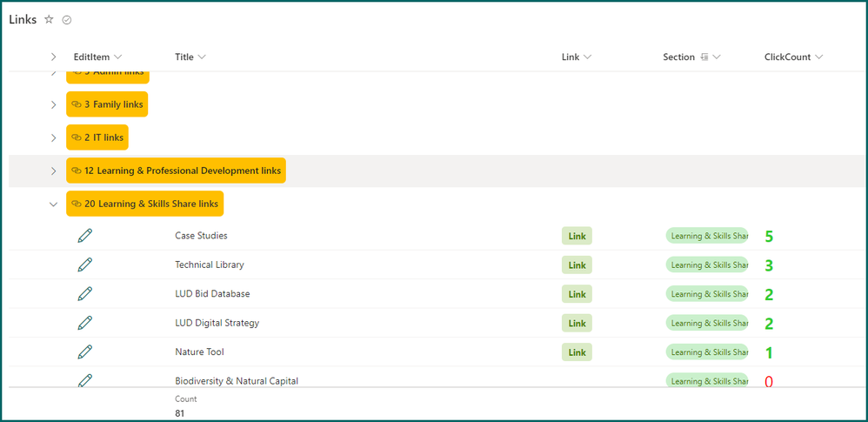868x422 pixels.
Task: Edit the Technical Library item via pencil icon
Action: [84, 265]
